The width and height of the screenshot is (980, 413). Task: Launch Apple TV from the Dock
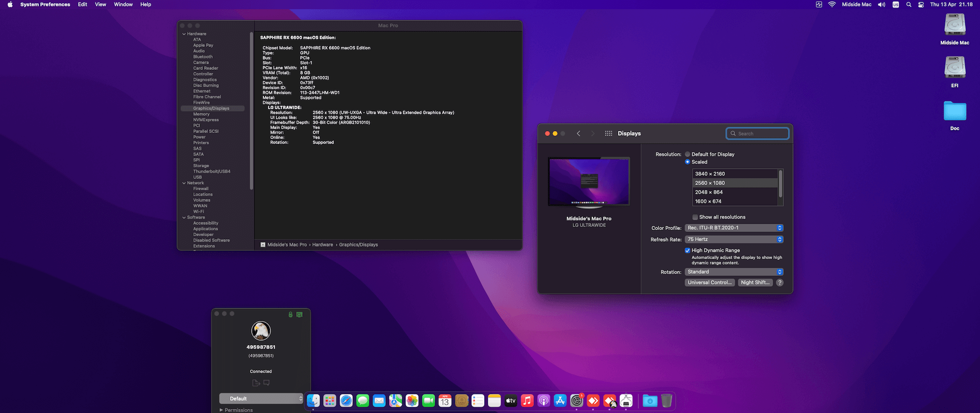pyautogui.click(x=511, y=401)
